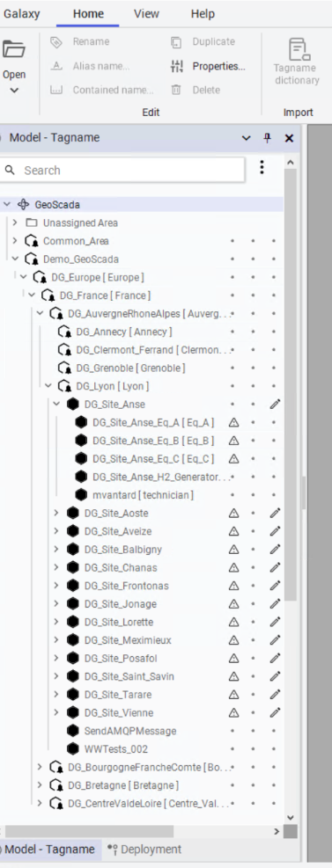Collapse the GeoScada root node
The image size is (332, 868).
tap(7, 204)
